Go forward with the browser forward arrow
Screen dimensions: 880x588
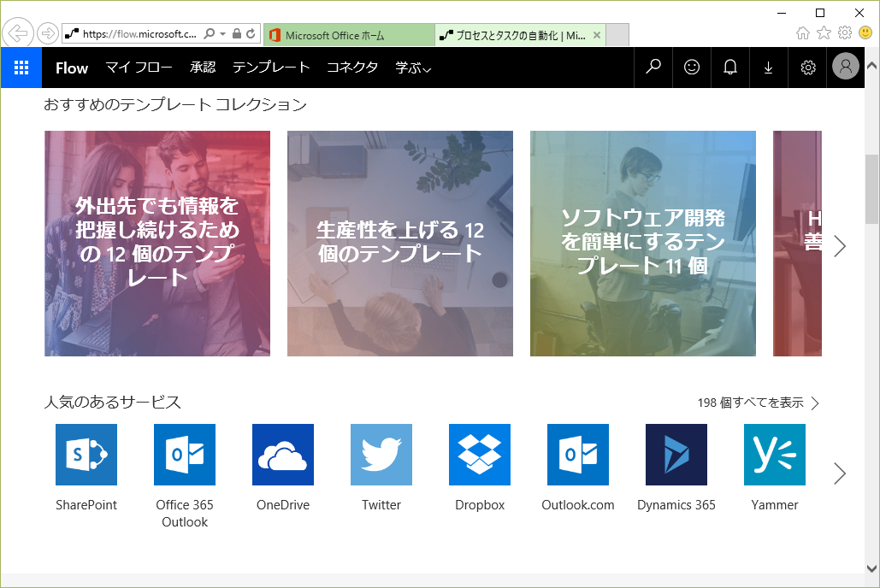coord(48,33)
